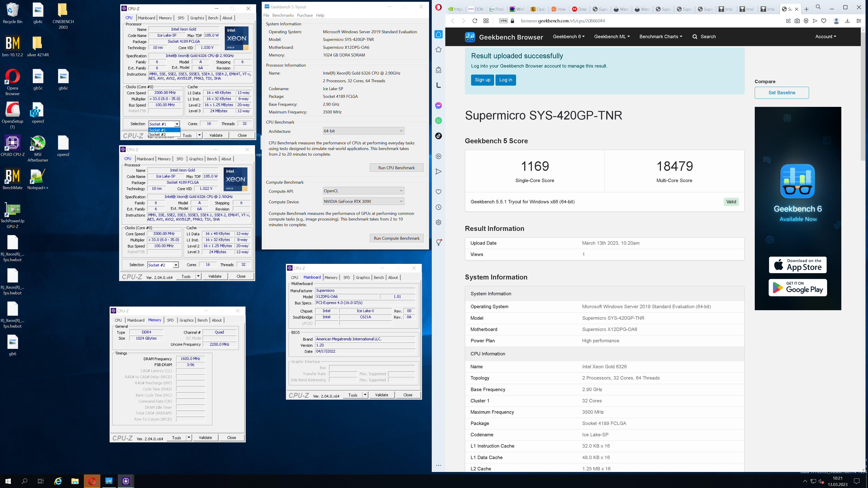Open Internet Explorer from the taskbar
868x488 pixels.
58,481
